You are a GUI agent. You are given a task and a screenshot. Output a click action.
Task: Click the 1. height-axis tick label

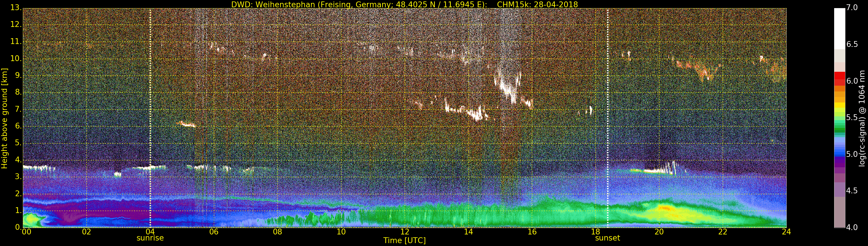pyautogui.click(x=18, y=210)
